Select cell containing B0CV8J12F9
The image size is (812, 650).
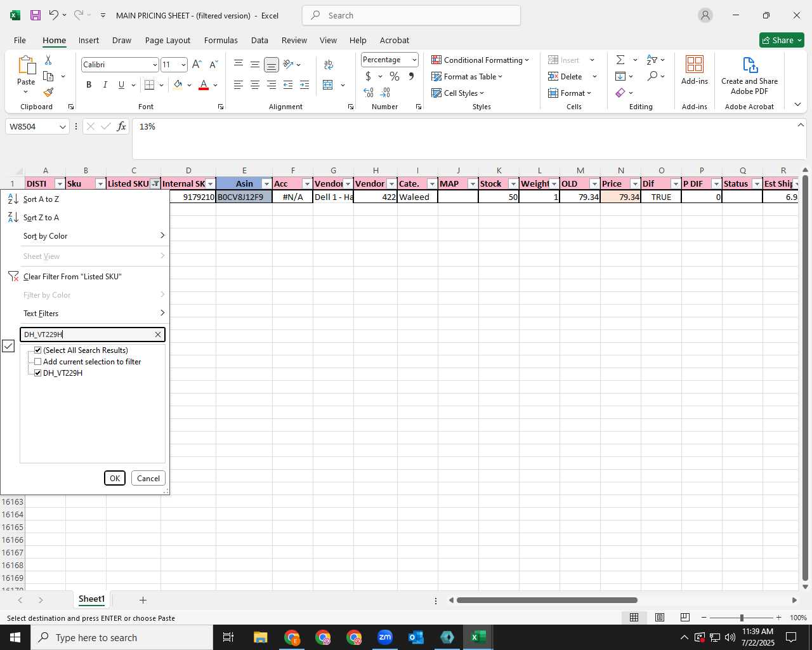pos(244,197)
